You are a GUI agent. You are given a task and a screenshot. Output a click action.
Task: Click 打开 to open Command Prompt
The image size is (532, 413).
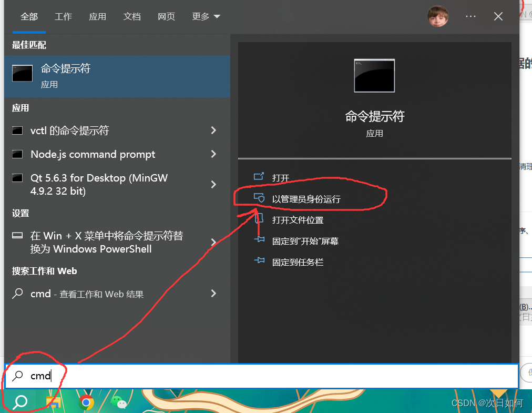(x=280, y=177)
